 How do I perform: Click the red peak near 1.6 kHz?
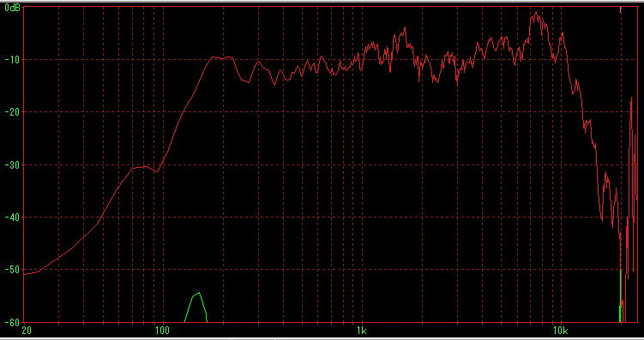(x=405, y=29)
